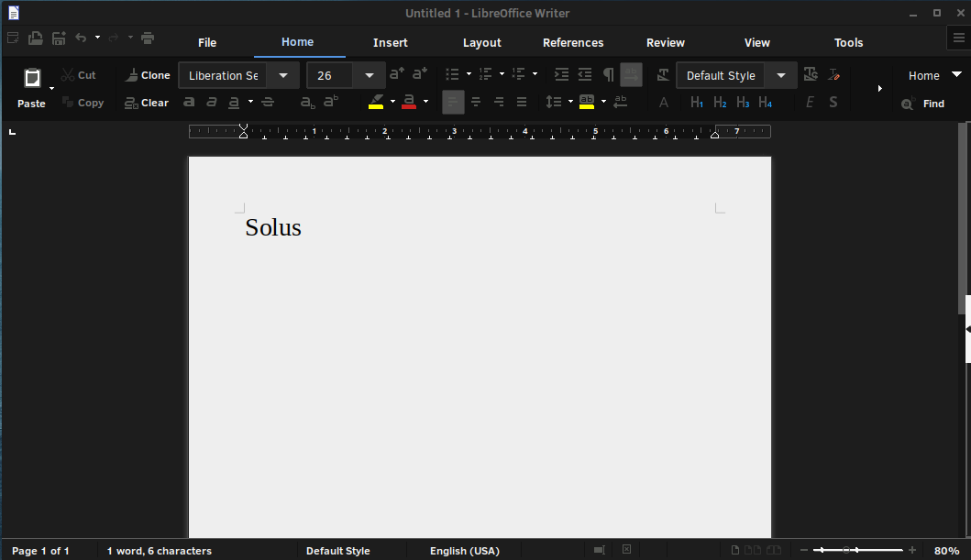971x560 pixels.
Task: Open the font size dropdown arrow
Action: [370, 75]
